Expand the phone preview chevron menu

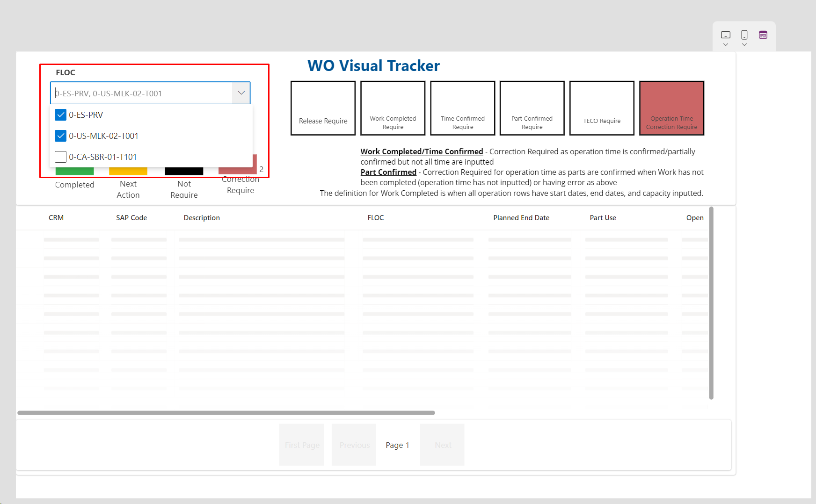(744, 45)
